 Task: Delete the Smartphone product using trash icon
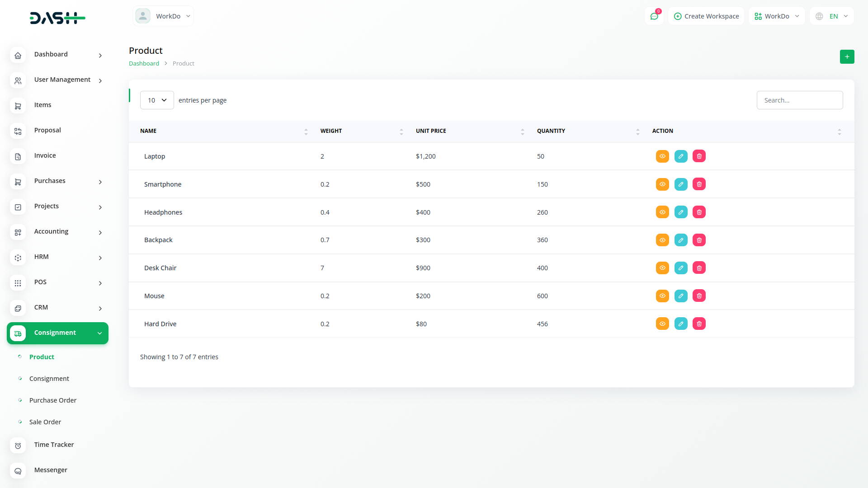699,184
